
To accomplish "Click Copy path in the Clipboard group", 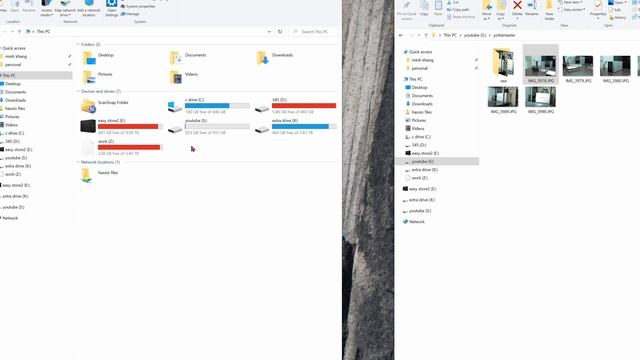I will click(458, 9).
